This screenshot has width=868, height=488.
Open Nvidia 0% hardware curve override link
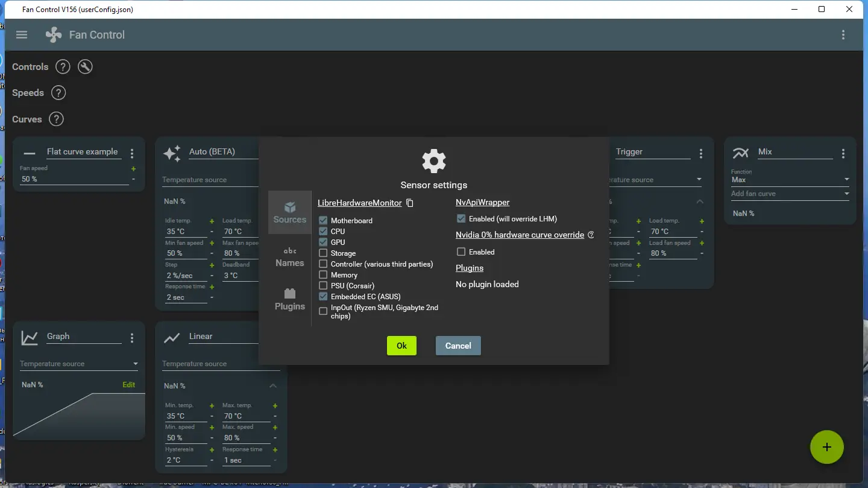520,235
